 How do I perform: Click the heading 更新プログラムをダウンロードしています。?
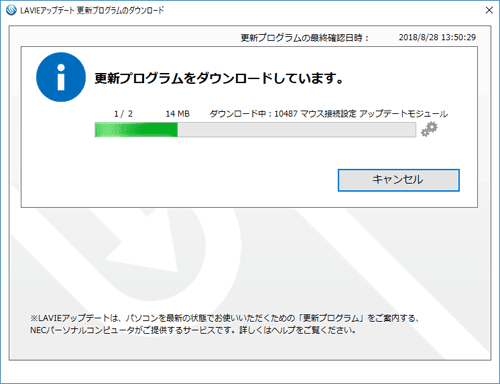(x=219, y=78)
